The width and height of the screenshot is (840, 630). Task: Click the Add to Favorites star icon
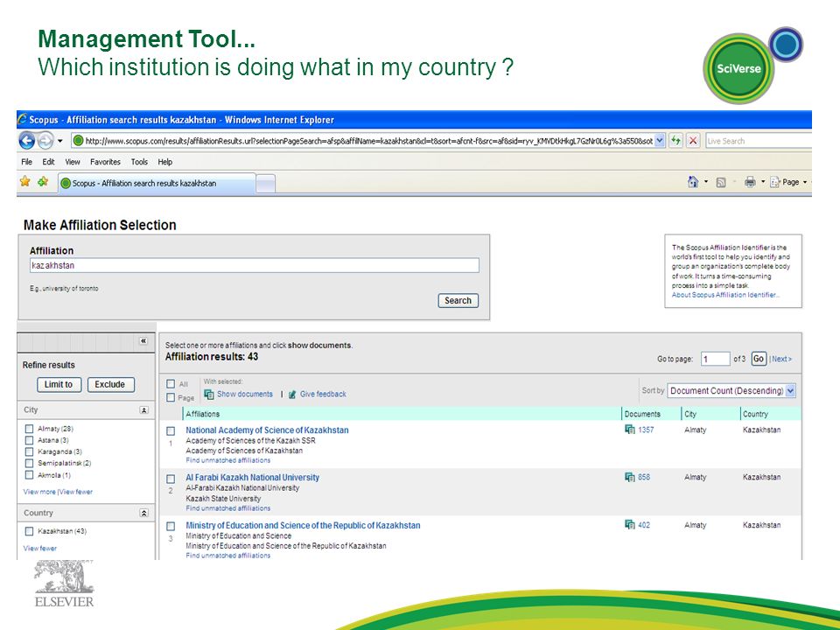coord(43,182)
